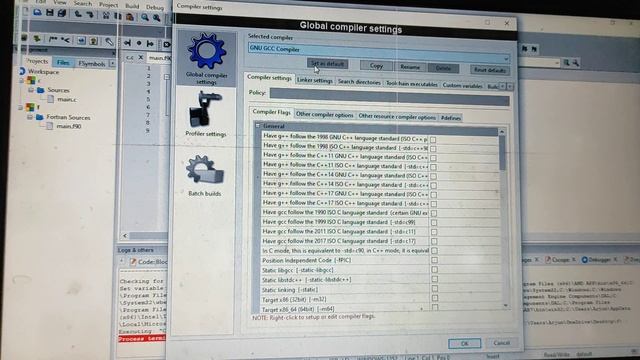Switch to the FSymbols tab
Screen dimensions: 640x360
92,64
